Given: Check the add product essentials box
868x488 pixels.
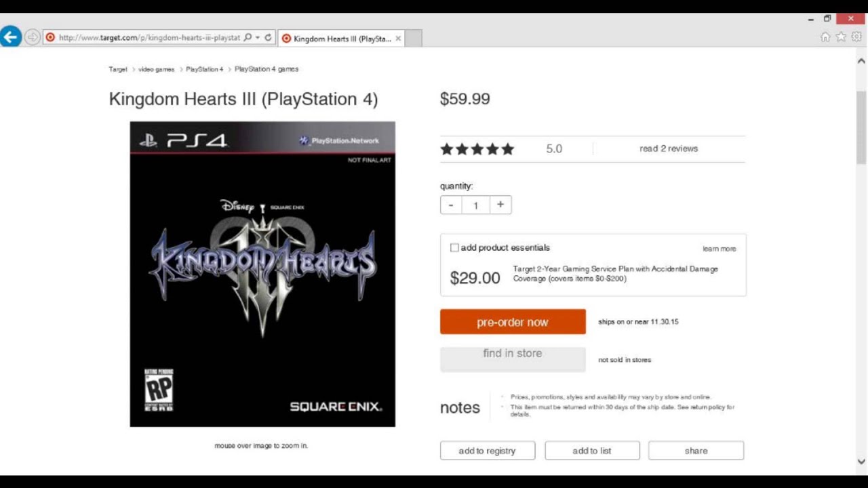Looking at the screenshot, I should [x=454, y=248].
